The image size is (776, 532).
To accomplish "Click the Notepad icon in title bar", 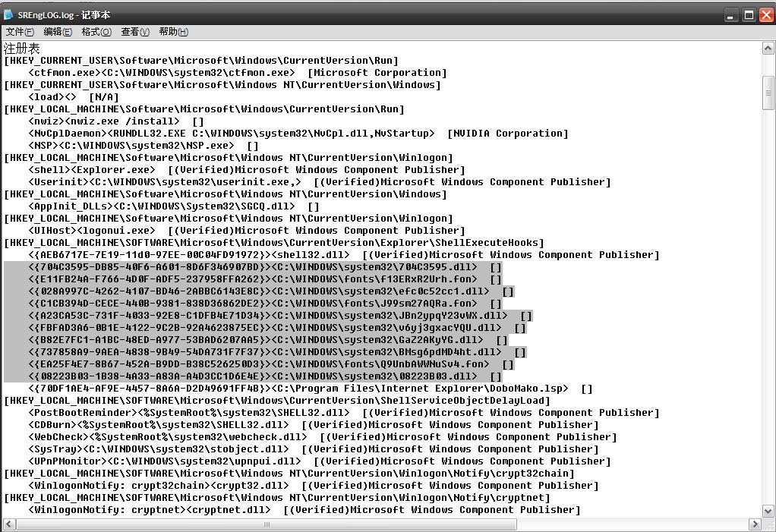I will [8, 15].
